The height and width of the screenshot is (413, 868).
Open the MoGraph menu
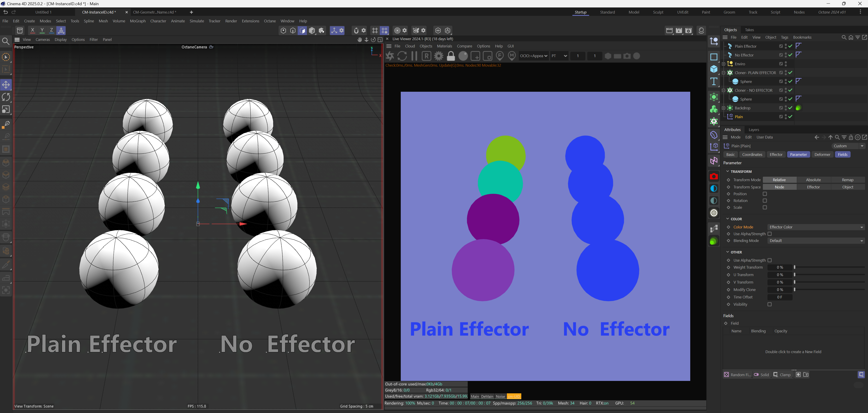(x=138, y=21)
